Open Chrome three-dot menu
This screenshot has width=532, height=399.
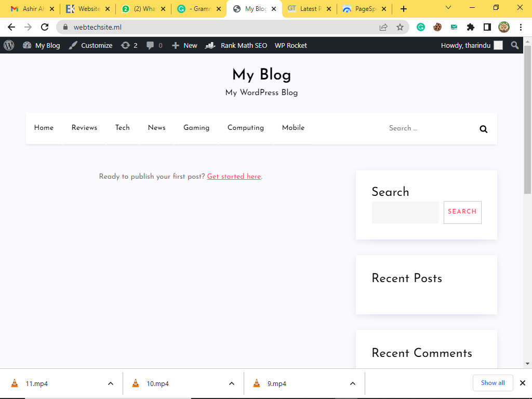521,27
